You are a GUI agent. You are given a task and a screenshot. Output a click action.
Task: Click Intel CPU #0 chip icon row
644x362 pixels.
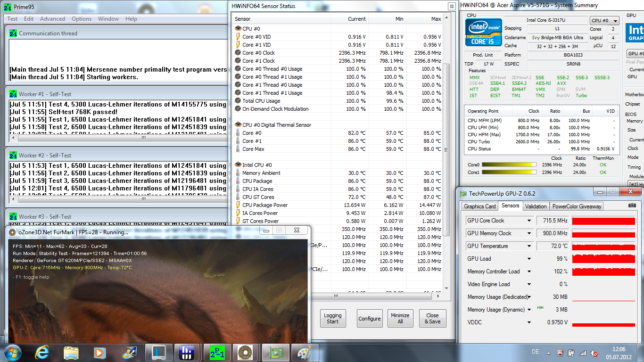[238, 165]
